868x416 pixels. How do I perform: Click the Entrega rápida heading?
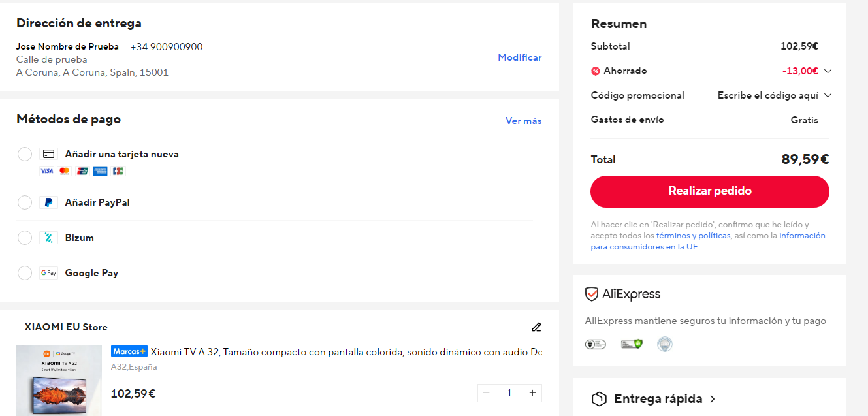click(658, 399)
